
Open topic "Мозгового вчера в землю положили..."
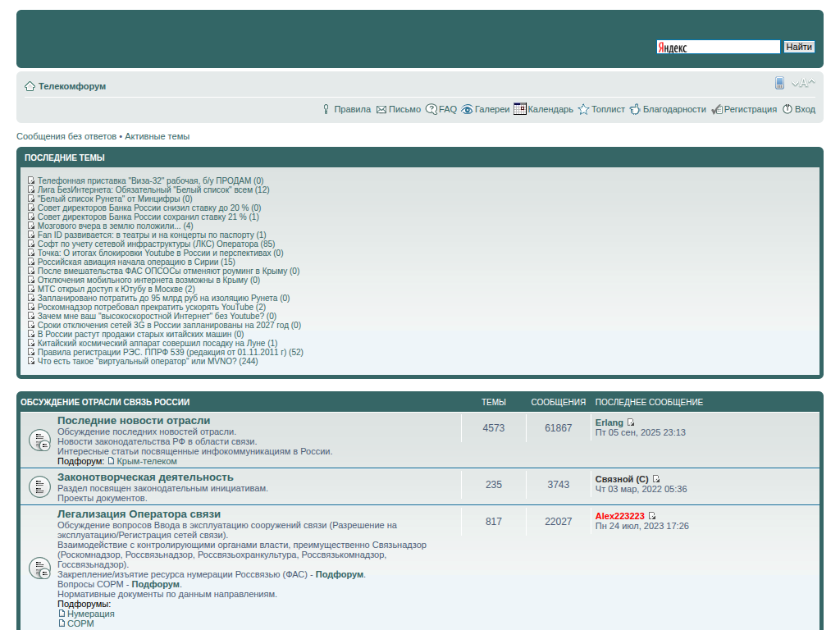(109, 226)
